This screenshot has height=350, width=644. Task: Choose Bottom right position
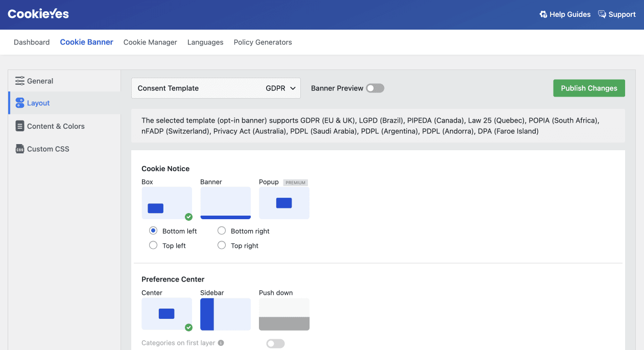222,231
